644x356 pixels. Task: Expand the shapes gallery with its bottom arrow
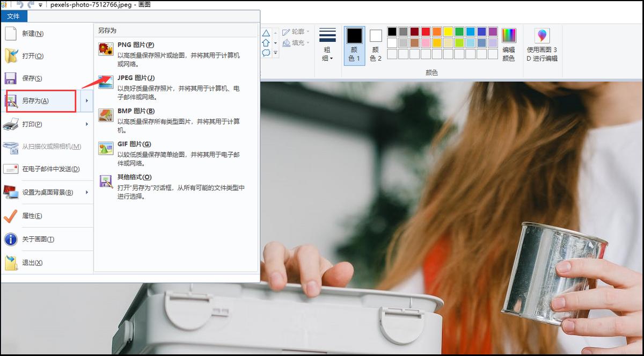(275, 52)
